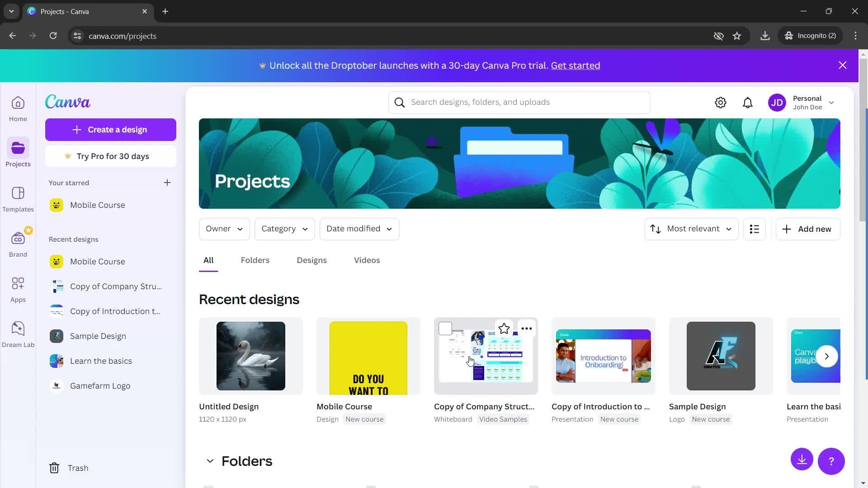Expand Owner filter dropdown
This screenshot has height=488, width=868.
[224, 229]
